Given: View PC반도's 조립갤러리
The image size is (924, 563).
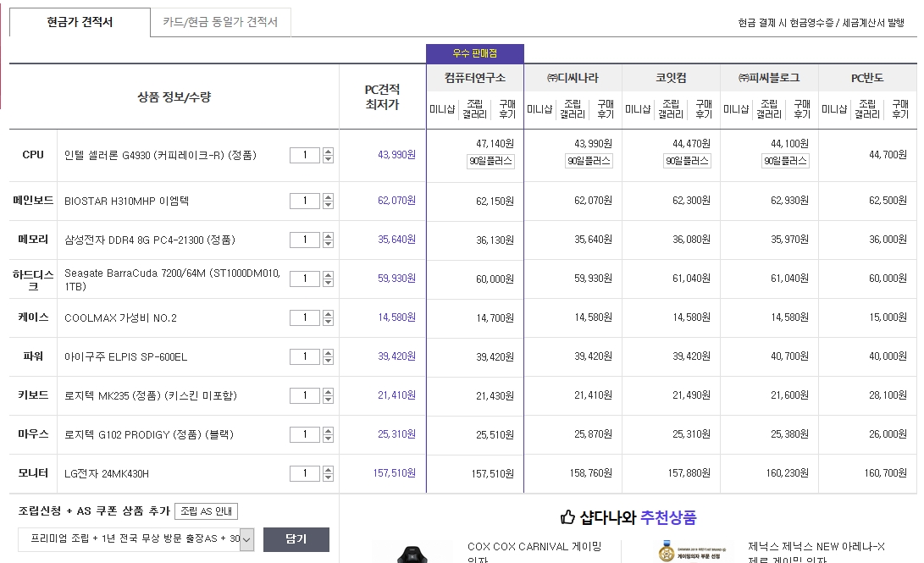Looking at the screenshot, I should point(867,109).
